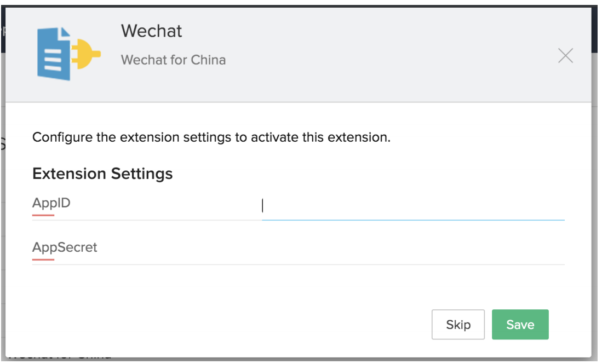Click the AppID field label
The width and height of the screenshot is (602, 364).
[51, 203]
